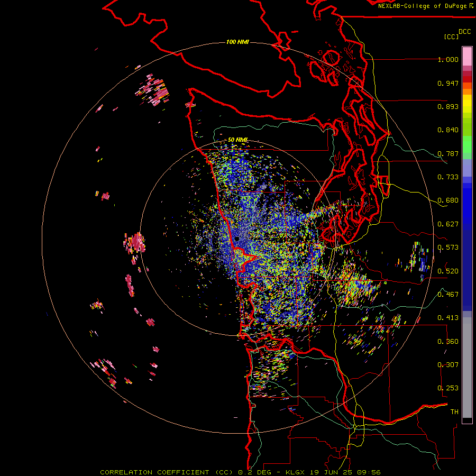Viewport: 476px width, 476px height.
Task: Click the 50 NMI range ring label
Action: pyautogui.click(x=237, y=140)
